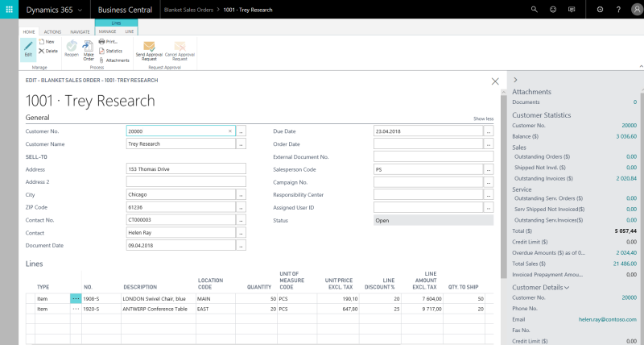Open lookup button for Customer No. field

[242, 131]
